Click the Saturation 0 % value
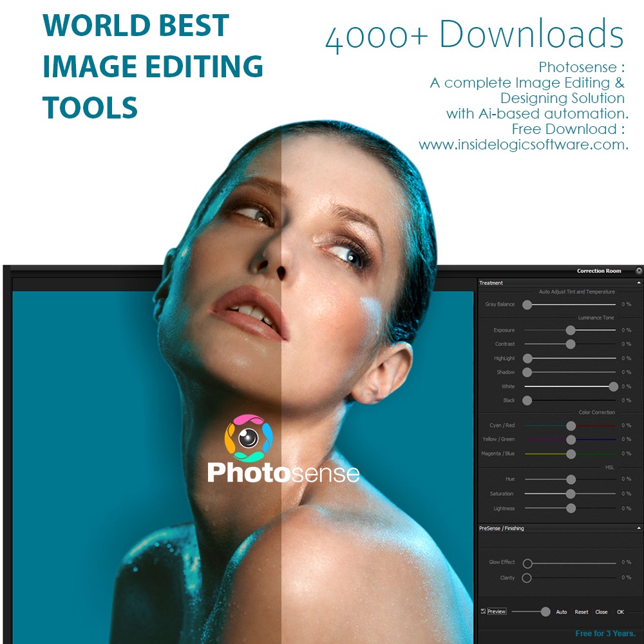The height and width of the screenshot is (644, 644). tap(626, 493)
